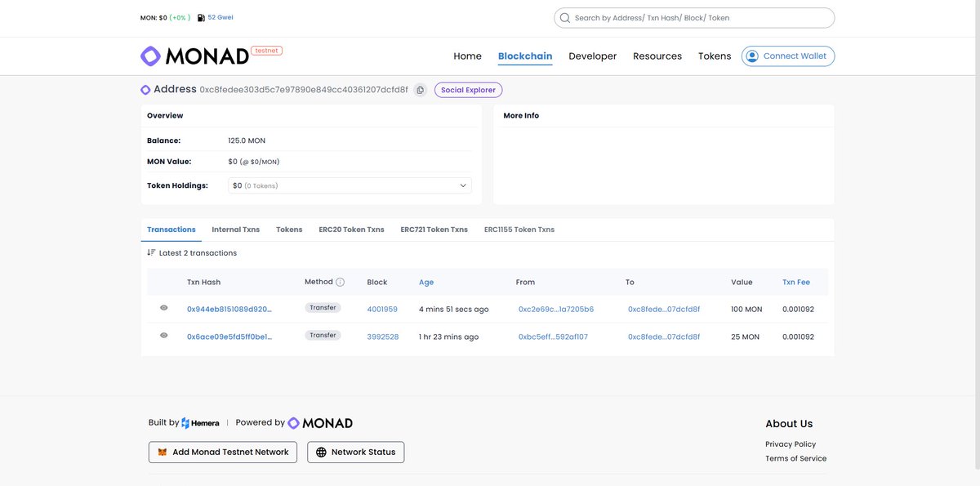
Task: Open recipient address in 100 MON row
Action: tap(664, 310)
